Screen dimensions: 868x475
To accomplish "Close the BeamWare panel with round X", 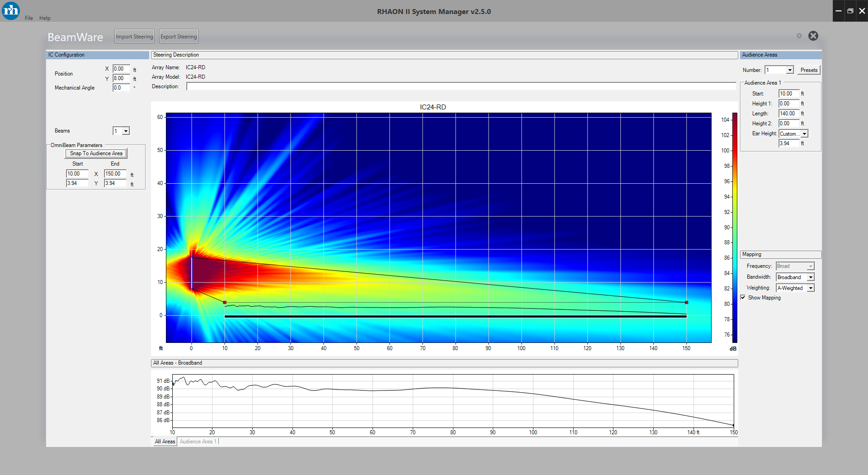I will [x=813, y=36].
